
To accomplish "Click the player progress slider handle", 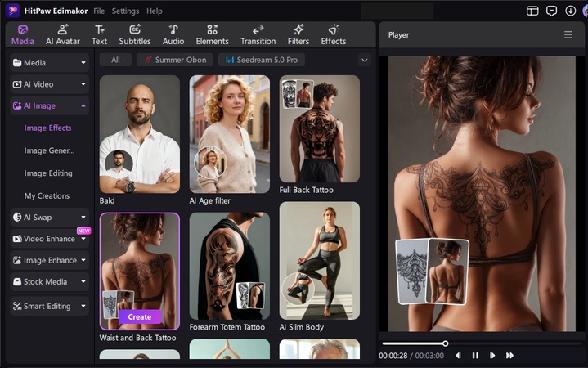I will tap(445, 343).
